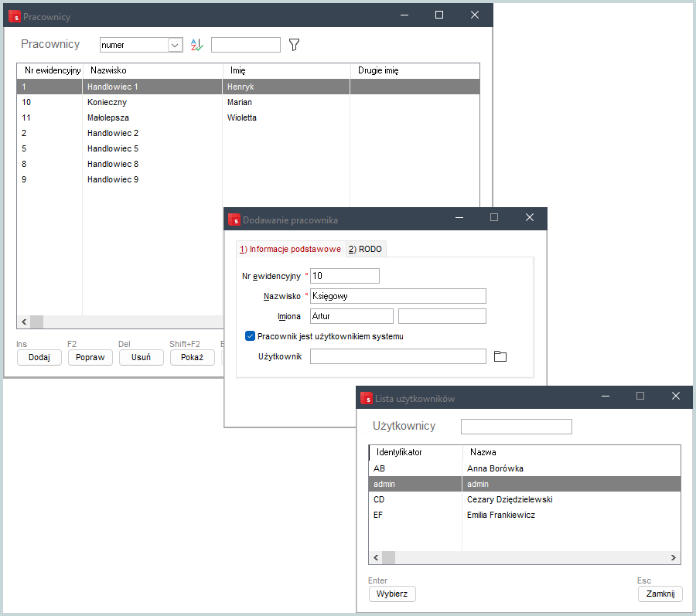Click the Dodaj button

[39, 357]
